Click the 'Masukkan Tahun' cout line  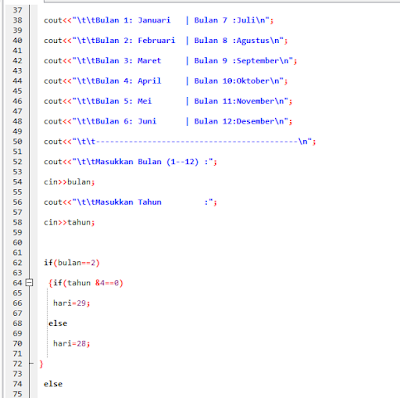130,202
